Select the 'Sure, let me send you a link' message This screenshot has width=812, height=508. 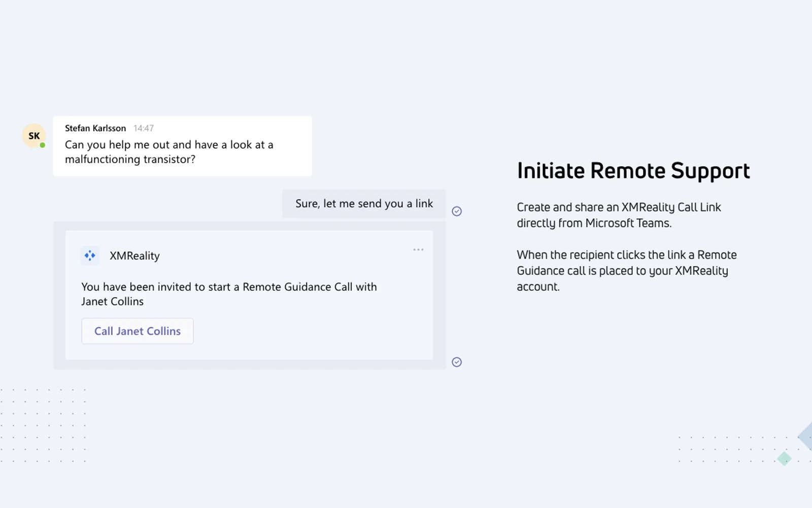[x=364, y=204]
